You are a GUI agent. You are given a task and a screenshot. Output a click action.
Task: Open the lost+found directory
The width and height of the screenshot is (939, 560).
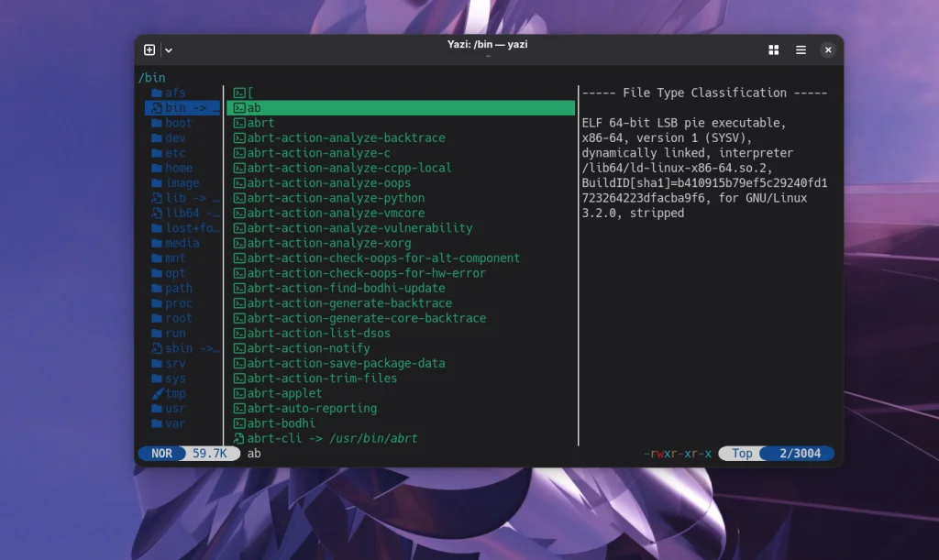193,228
